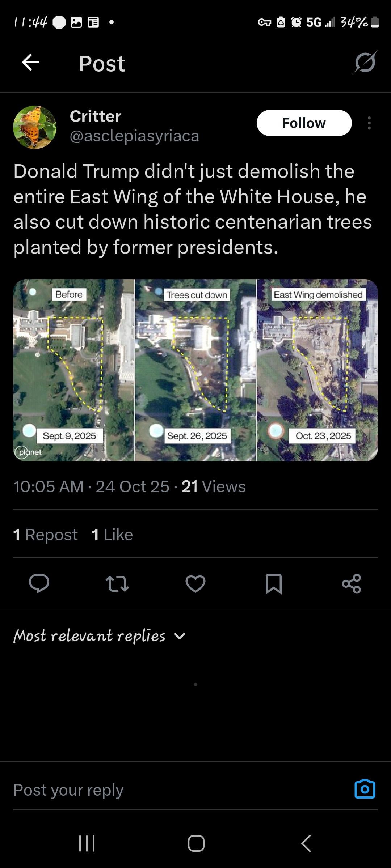Open Critter's butterfly profile picture

tap(35, 127)
